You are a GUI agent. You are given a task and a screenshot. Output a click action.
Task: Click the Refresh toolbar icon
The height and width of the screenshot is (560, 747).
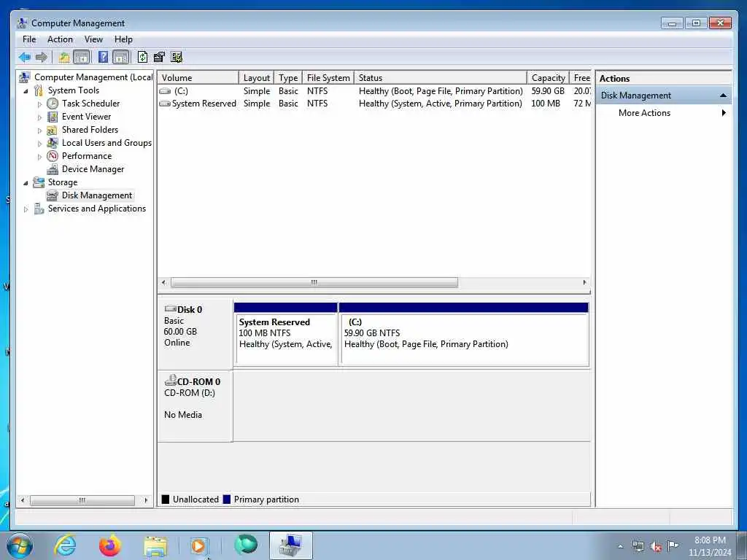(x=142, y=58)
